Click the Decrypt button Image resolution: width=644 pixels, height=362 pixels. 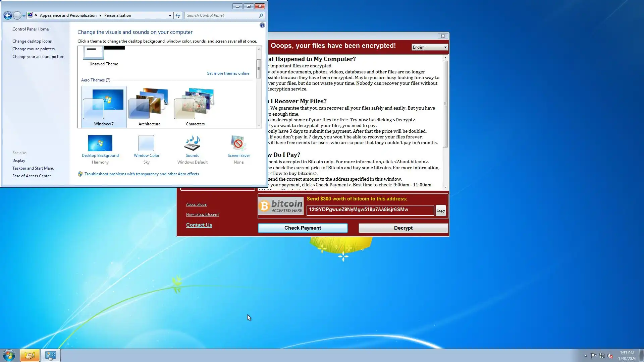[x=403, y=228]
